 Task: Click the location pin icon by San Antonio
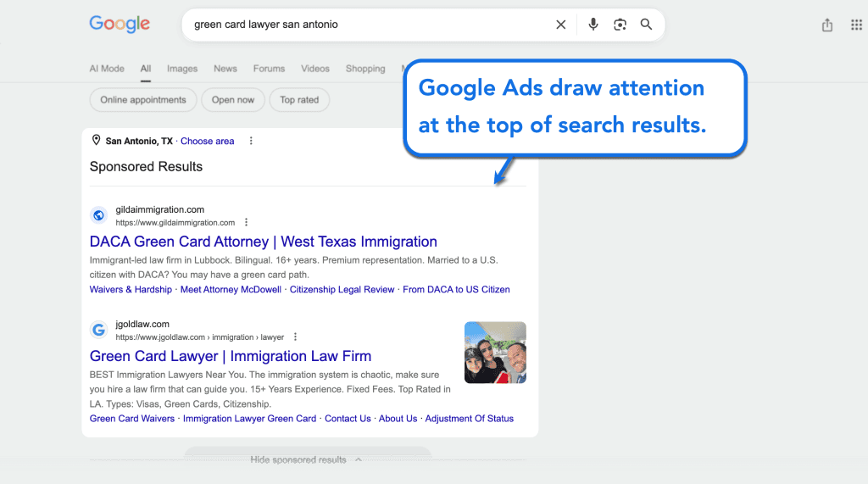[96, 140]
